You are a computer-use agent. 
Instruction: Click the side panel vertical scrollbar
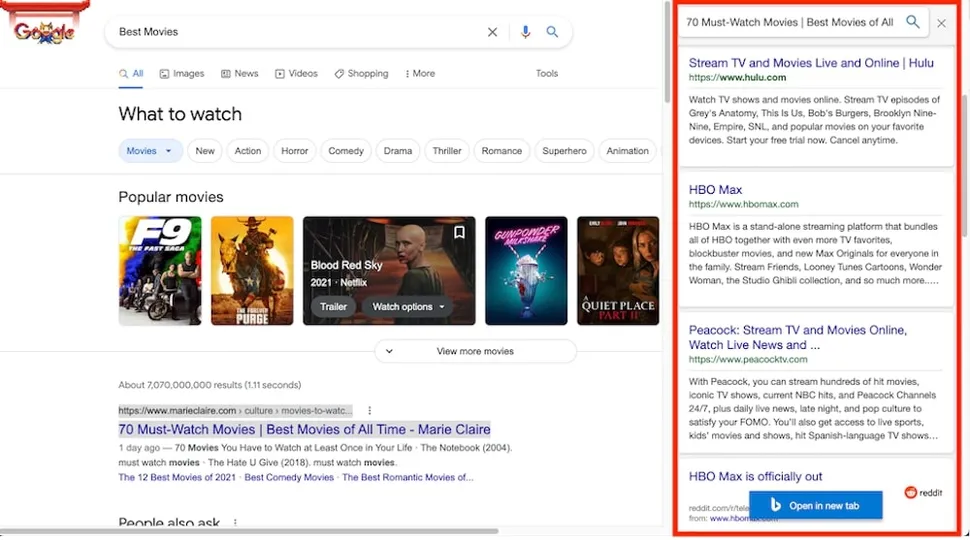(964, 166)
